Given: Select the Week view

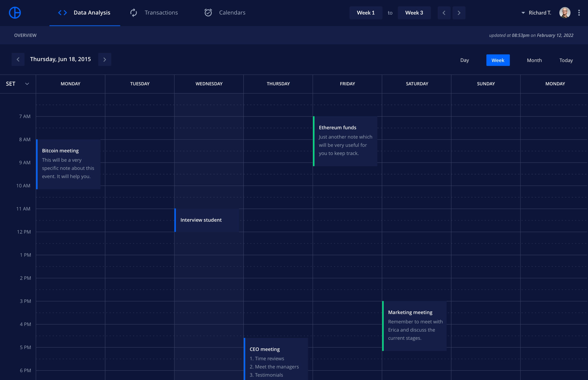Looking at the screenshot, I should pyautogui.click(x=498, y=60).
